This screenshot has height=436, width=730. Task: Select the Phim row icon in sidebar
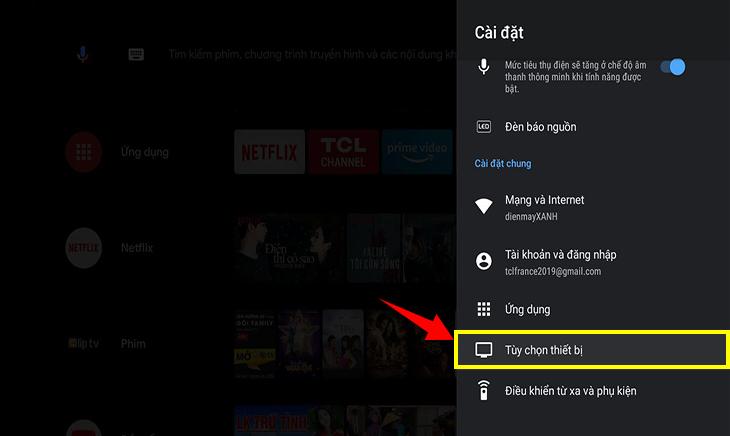point(84,343)
